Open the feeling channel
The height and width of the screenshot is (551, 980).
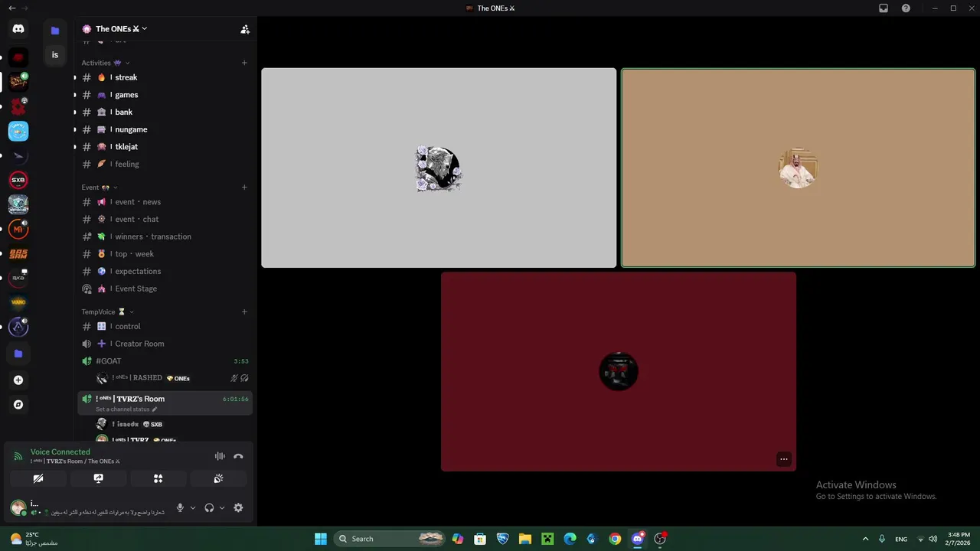pos(165,164)
